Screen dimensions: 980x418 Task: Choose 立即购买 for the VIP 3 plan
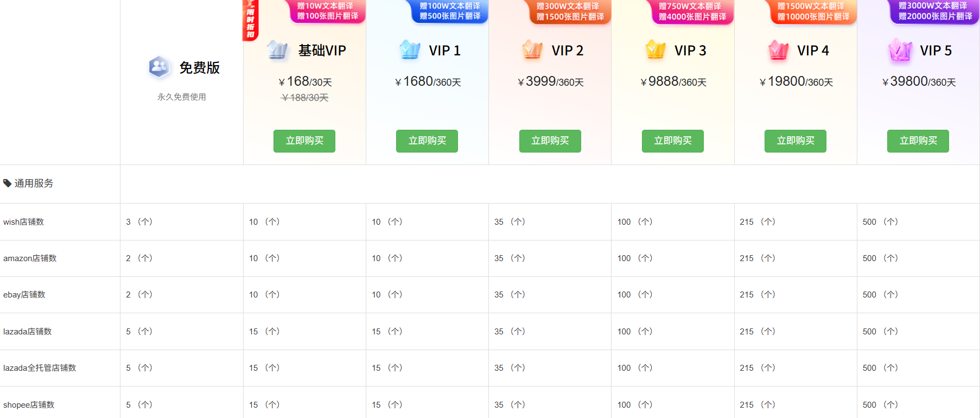[x=673, y=141]
